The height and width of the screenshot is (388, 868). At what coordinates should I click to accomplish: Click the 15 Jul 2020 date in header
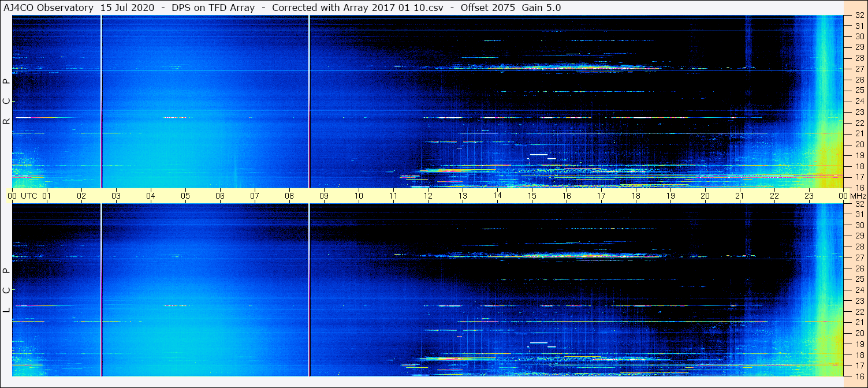127,8
